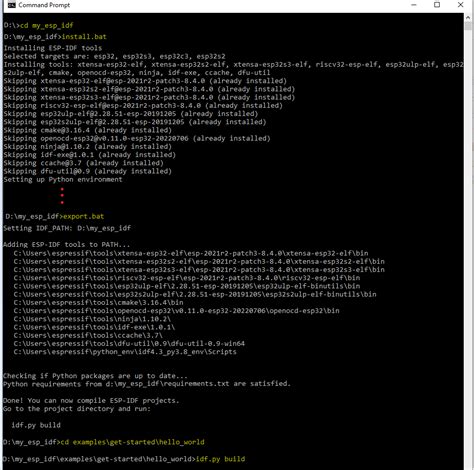Click the path ending in 'xtensa-esp32-elf\bin'

click(x=191, y=253)
